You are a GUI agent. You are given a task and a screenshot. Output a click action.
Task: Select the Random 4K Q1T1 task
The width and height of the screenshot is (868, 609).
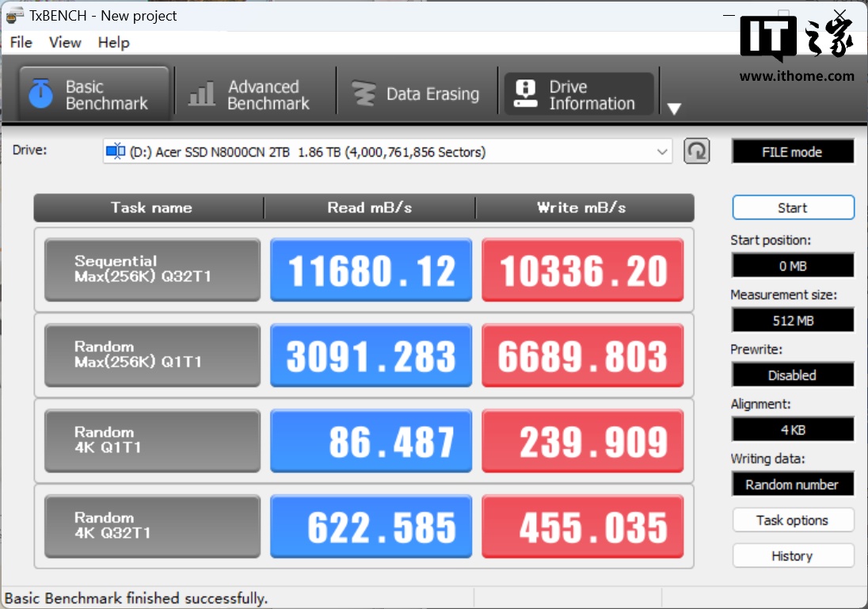pos(152,441)
